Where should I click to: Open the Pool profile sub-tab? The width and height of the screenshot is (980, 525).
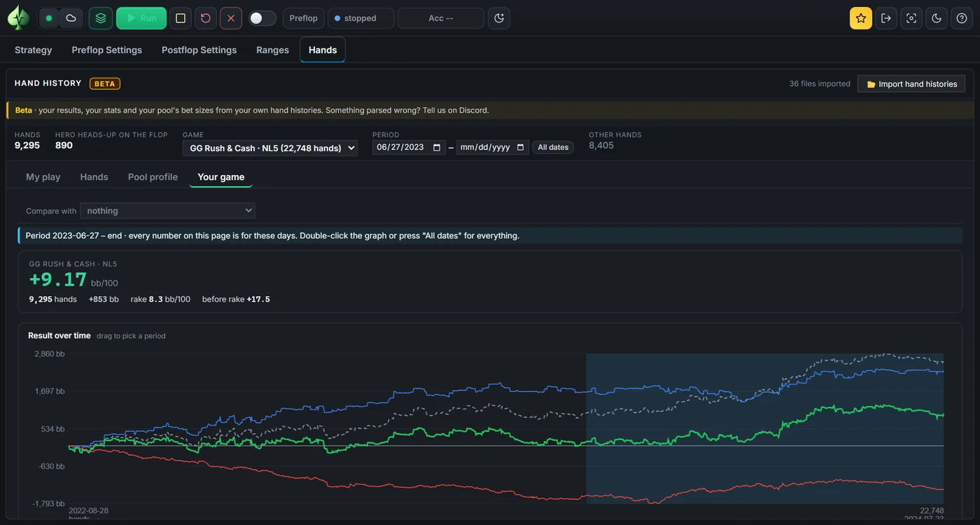pos(153,177)
